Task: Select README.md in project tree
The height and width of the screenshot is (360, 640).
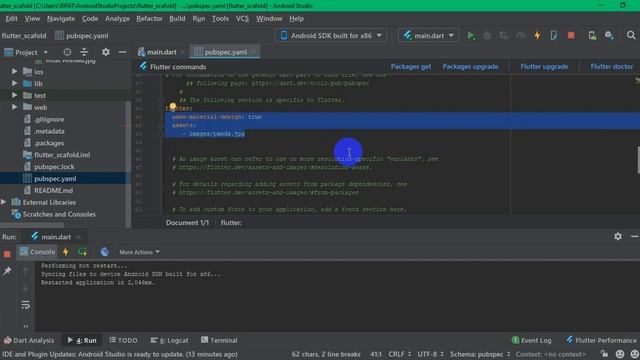Action: pos(53,190)
